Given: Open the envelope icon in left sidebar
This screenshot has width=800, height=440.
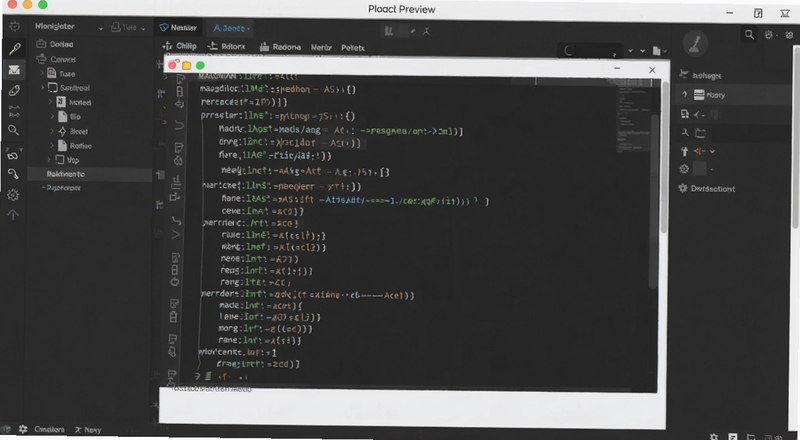Looking at the screenshot, I should point(14,70).
